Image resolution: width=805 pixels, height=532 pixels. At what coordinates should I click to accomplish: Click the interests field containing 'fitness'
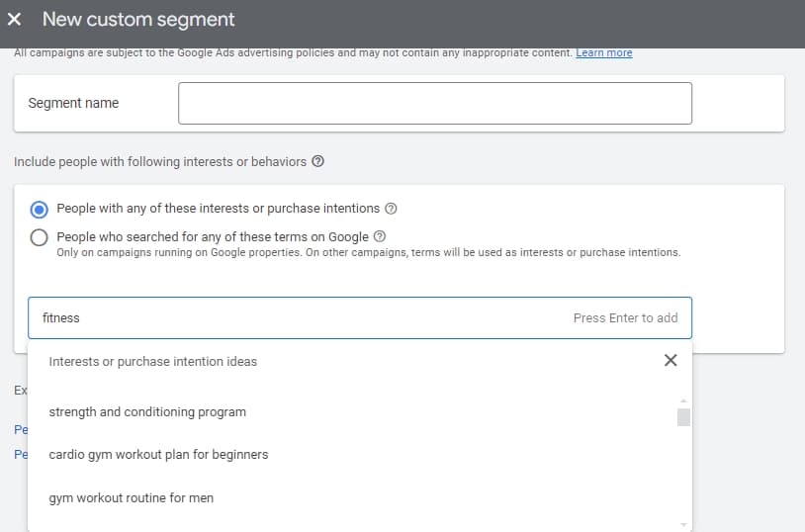pyautogui.click(x=297, y=318)
